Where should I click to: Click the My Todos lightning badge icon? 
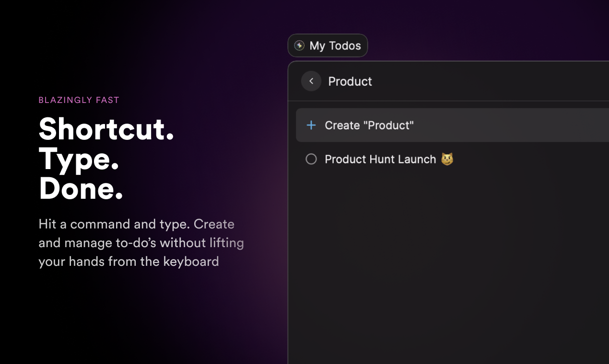point(299,45)
